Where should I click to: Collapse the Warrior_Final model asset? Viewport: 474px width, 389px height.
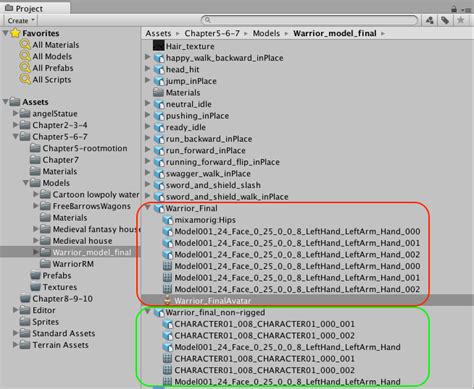(147, 208)
